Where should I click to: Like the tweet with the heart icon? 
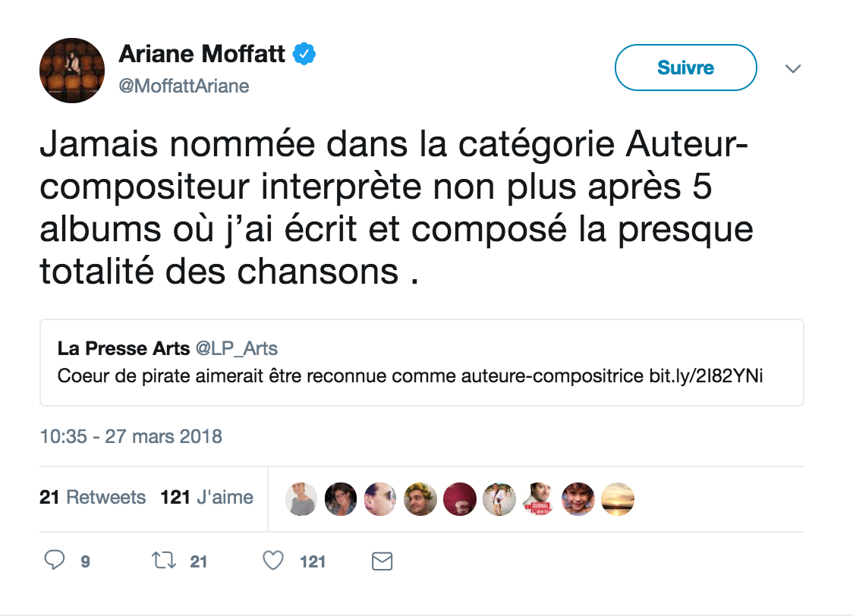pos(273,560)
